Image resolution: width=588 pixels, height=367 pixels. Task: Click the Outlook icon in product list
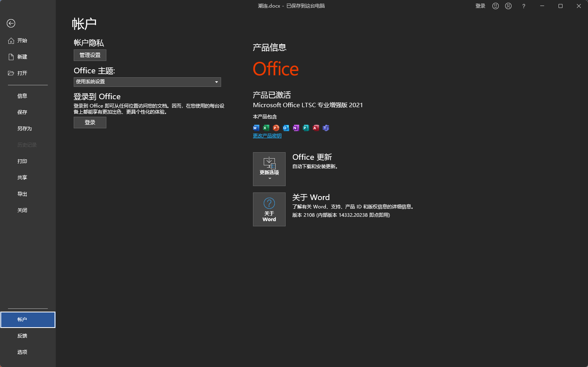click(286, 128)
